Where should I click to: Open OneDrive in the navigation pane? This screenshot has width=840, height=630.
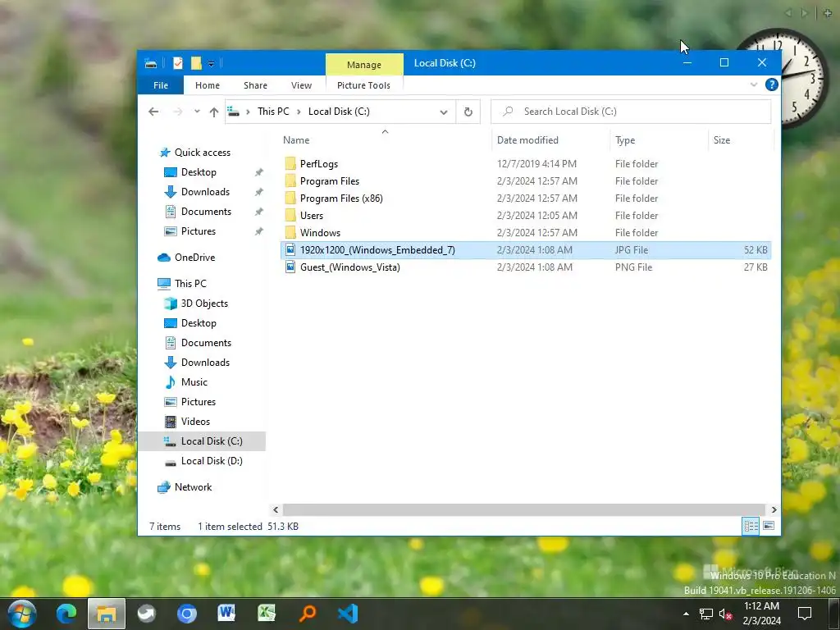click(x=194, y=258)
